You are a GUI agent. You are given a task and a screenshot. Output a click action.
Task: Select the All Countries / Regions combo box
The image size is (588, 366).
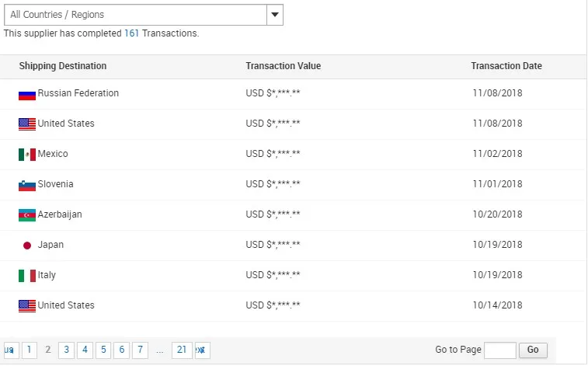coord(143,15)
